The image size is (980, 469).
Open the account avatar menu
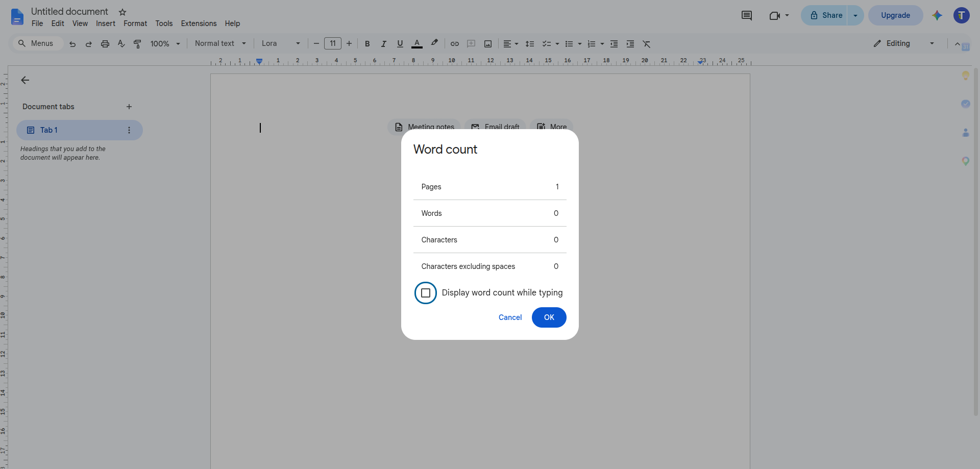pos(962,15)
